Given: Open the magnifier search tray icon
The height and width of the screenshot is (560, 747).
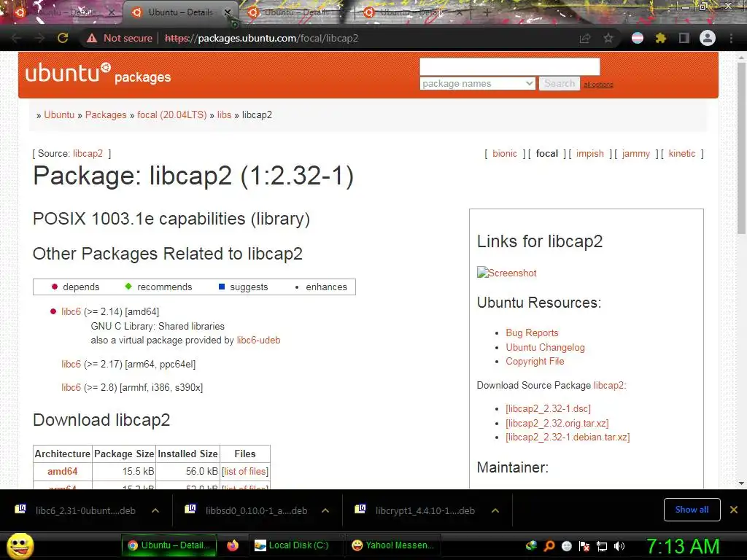Looking at the screenshot, I should click(549, 546).
